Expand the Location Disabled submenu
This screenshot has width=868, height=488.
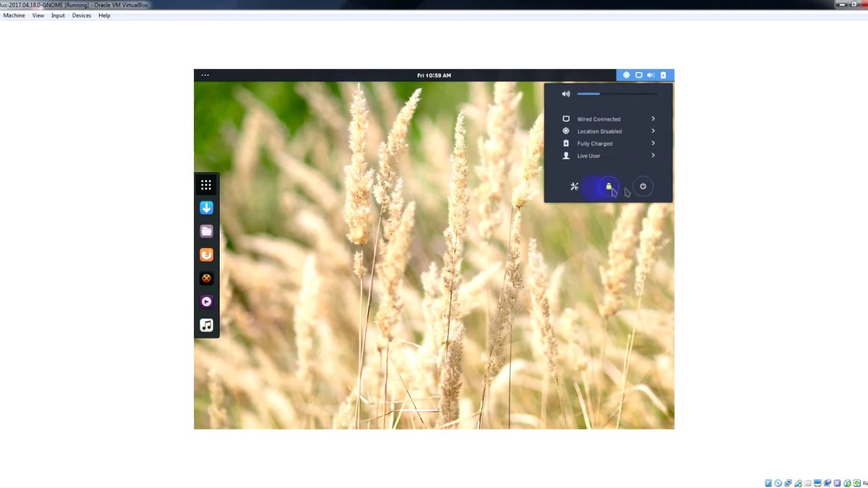pos(608,131)
